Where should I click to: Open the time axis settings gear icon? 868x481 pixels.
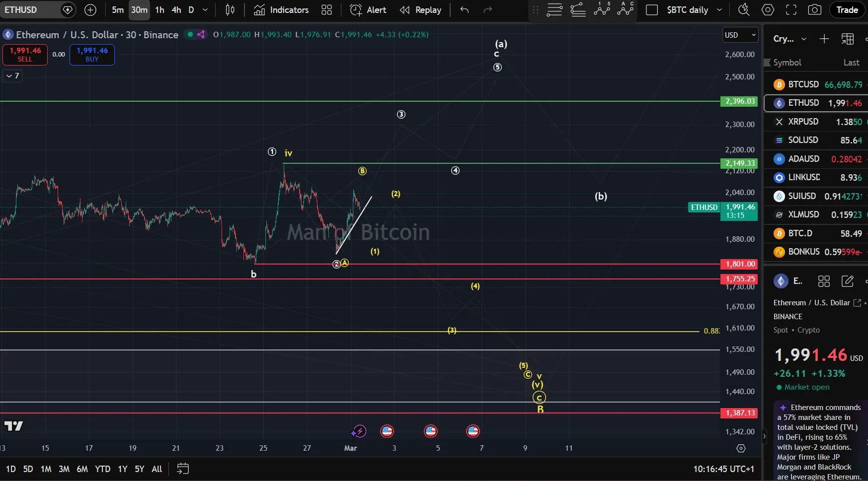click(x=741, y=448)
